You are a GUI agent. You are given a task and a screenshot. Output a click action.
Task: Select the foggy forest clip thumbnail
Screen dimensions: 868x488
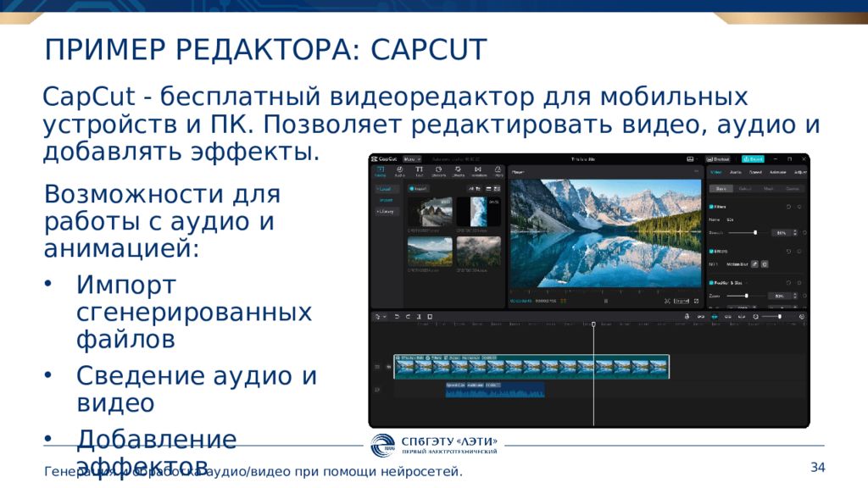point(478,252)
